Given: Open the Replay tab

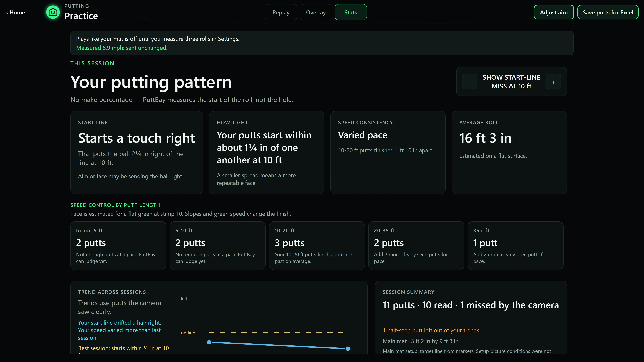Looking at the screenshot, I should [x=281, y=12].
